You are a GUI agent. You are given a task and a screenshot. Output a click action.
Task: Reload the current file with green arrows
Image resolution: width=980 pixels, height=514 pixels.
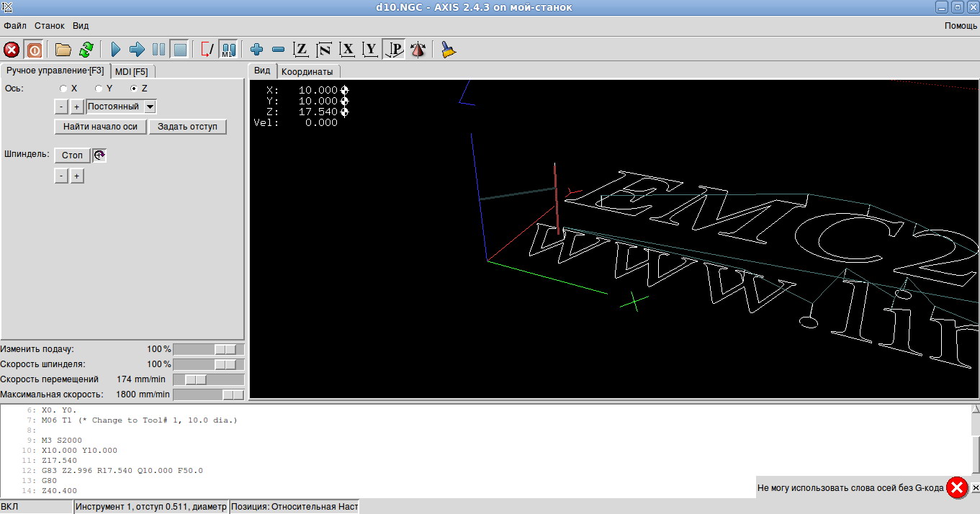[x=86, y=50]
